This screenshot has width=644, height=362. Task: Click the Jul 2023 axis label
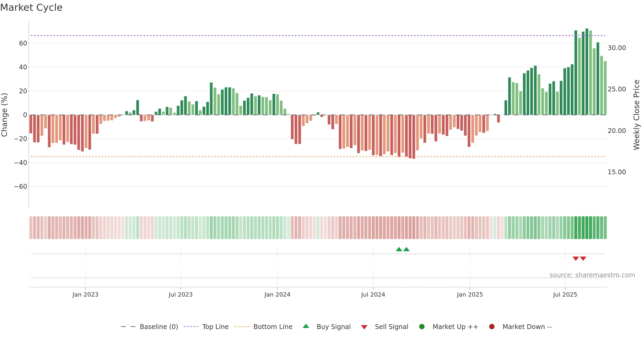pyautogui.click(x=181, y=295)
